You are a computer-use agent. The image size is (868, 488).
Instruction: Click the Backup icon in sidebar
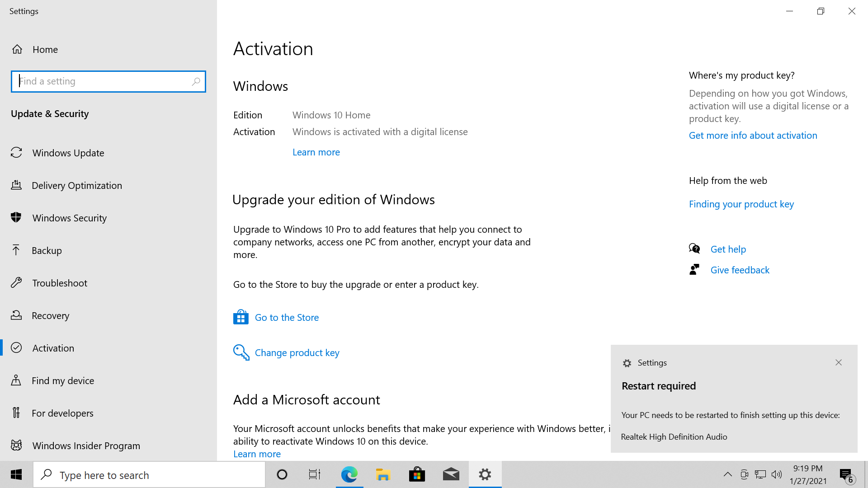[x=17, y=250]
